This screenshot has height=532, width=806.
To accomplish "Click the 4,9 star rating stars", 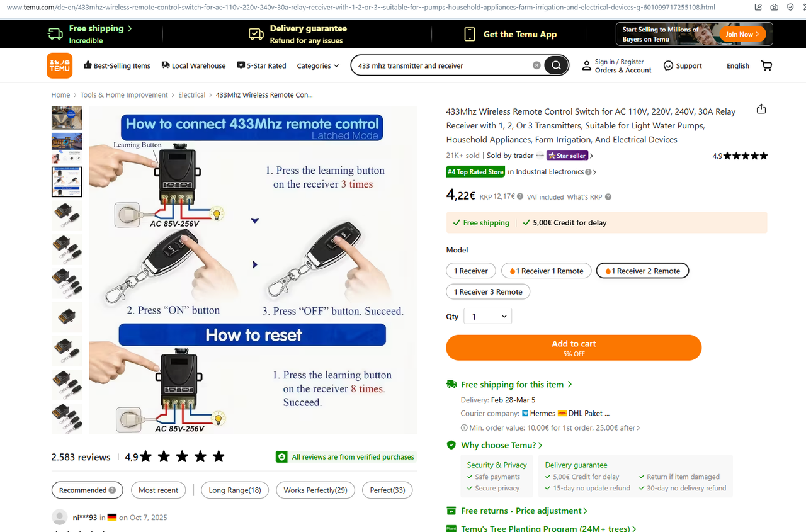I will click(746, 156).
